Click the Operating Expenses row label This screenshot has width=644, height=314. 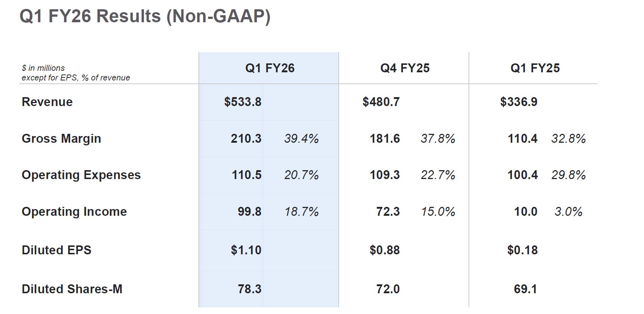[81, 175]
